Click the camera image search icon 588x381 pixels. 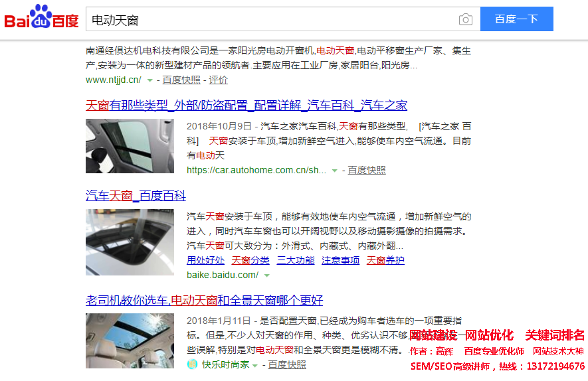[466, 19]
